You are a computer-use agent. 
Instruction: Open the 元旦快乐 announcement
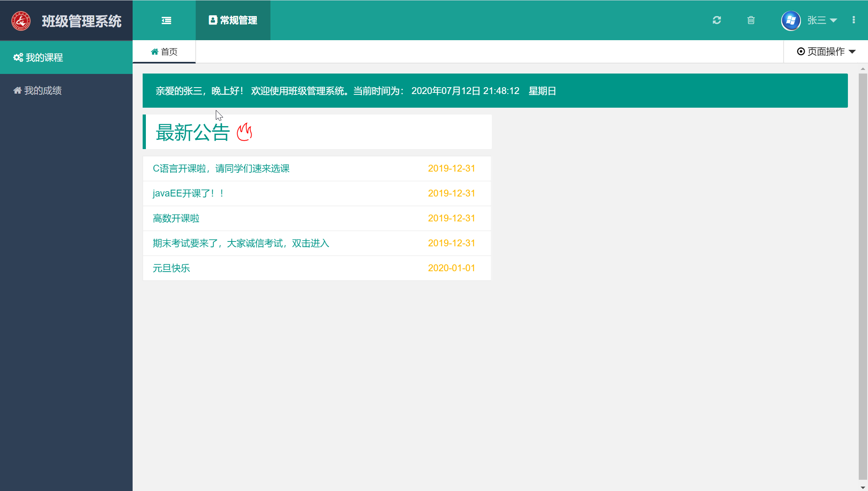pos(171,268)
